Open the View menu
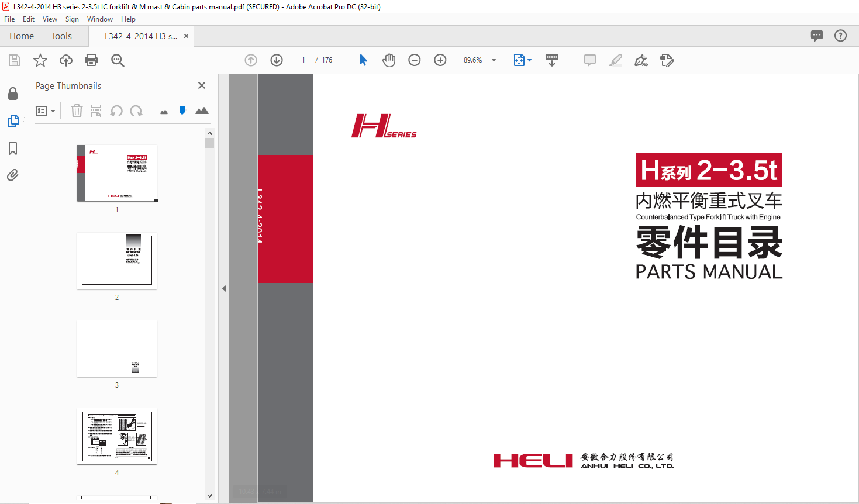The image size is (859, 504). pos(50,19)
